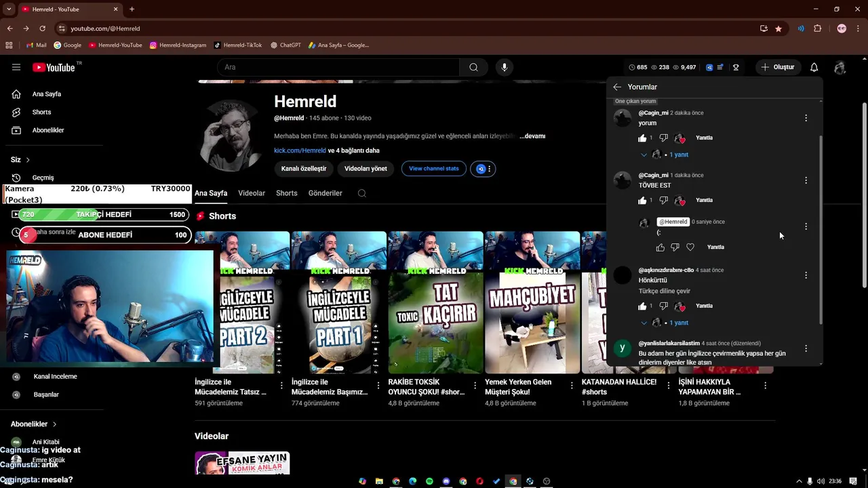The image size is (868, 488).
Task: Search within channel magnifier icon
Action: click(361, 193)
